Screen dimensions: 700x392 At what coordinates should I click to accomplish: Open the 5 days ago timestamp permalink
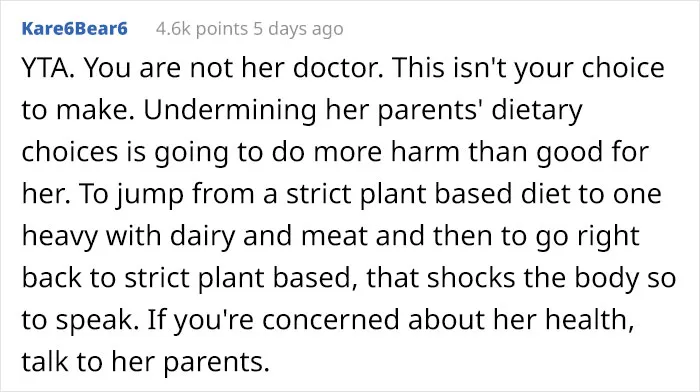click(299, 29)
